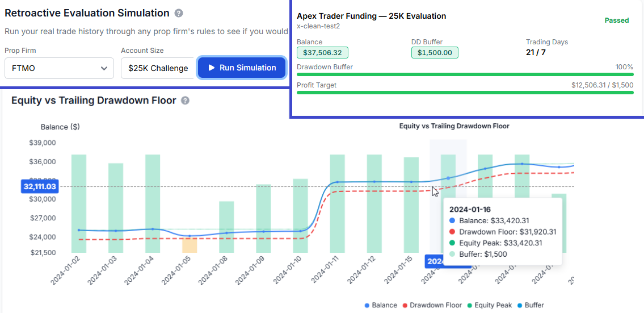The width and height of the screenshot is (644, 313).
Task: Click the Passed status label
Action: click(x=617, y=20)
